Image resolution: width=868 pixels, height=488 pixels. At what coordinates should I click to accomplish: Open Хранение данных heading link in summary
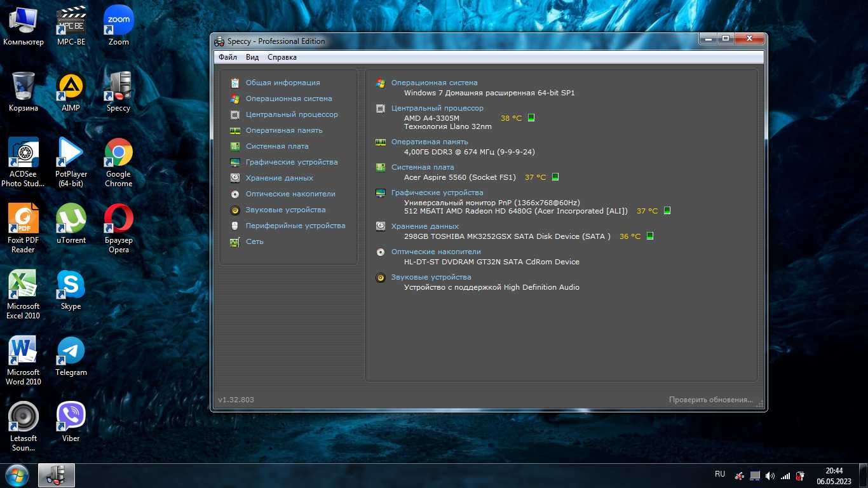pos(425,226)
